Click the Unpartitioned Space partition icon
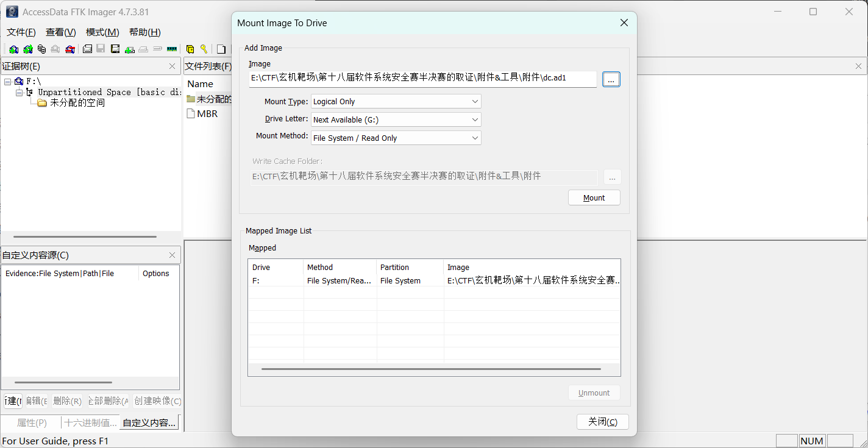 pos(29,92)
